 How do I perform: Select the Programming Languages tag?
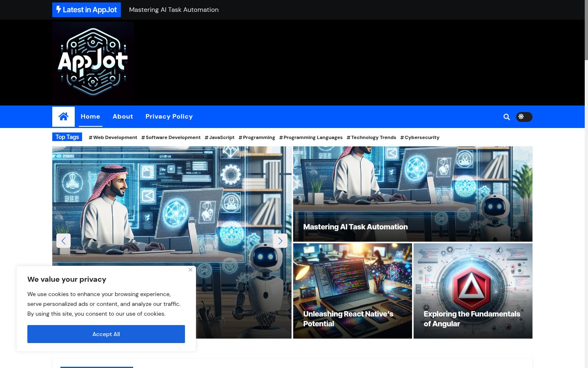311,137
